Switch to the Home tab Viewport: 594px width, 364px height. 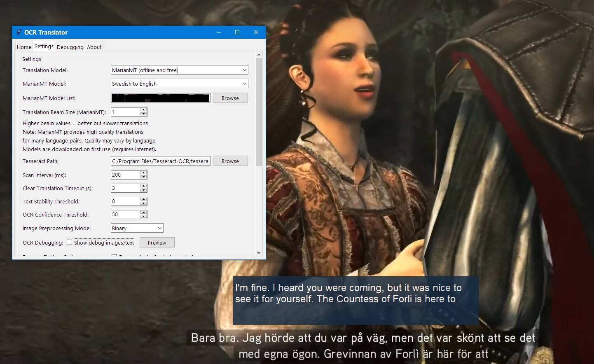pyautogui.click(x=24, y=47)
